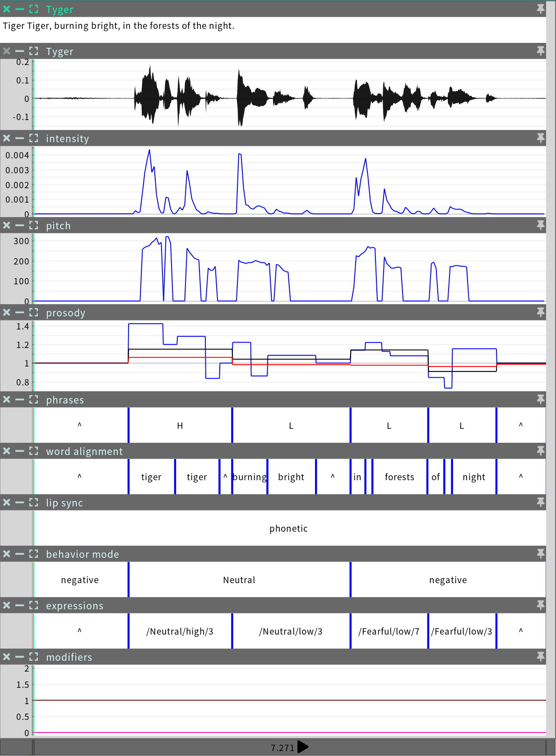Pin the prosody panel

click(x=540, y=312)
